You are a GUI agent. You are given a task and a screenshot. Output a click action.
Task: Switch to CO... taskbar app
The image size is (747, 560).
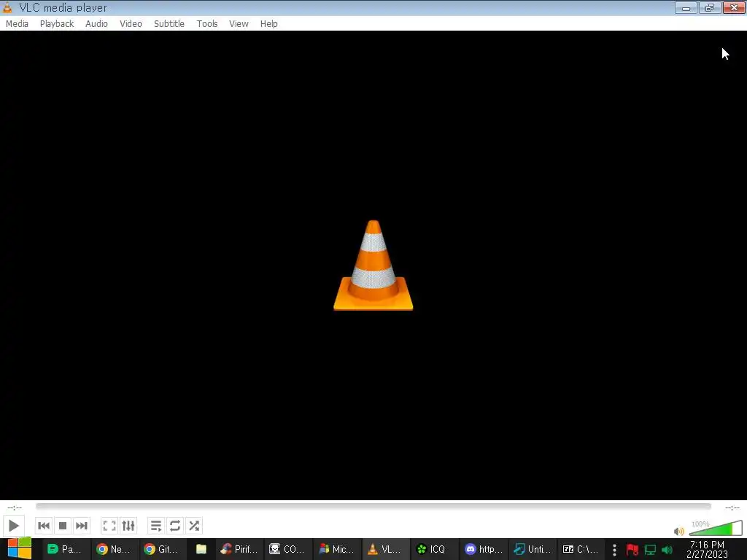click(287, 550)
